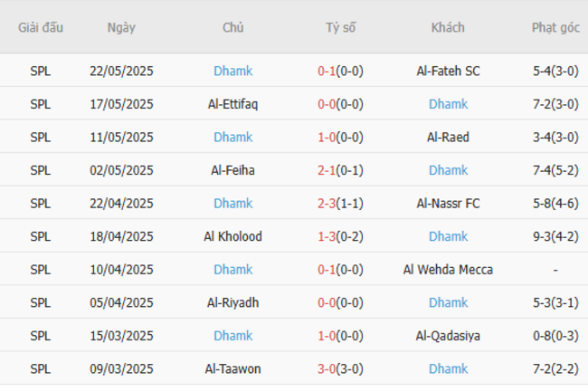
Task: Select the Al Wehda Mecca team
Action: 448,270
